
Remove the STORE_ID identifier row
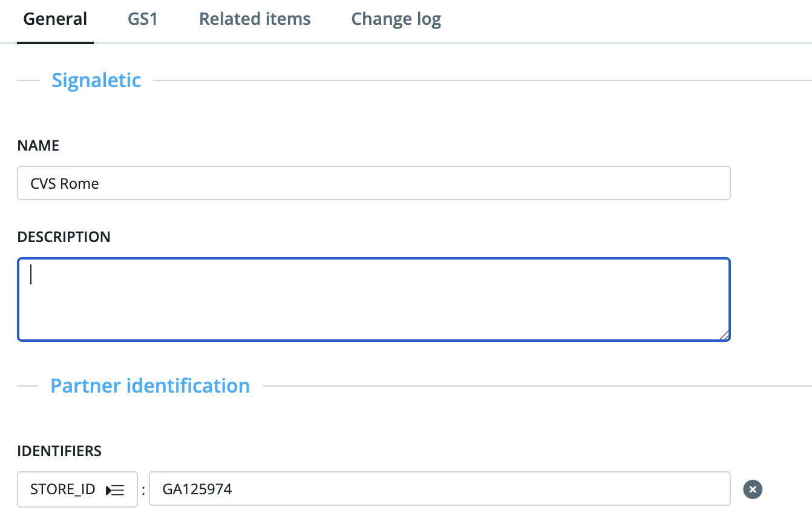753,489
